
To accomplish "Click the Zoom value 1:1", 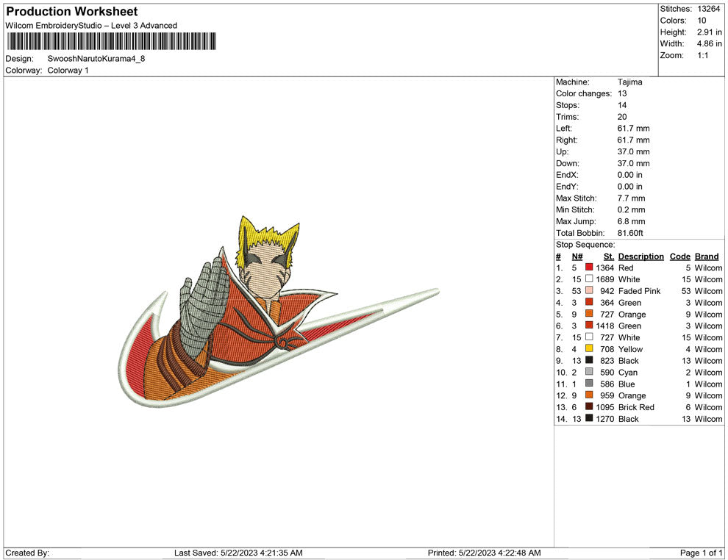I will (702, 55).
